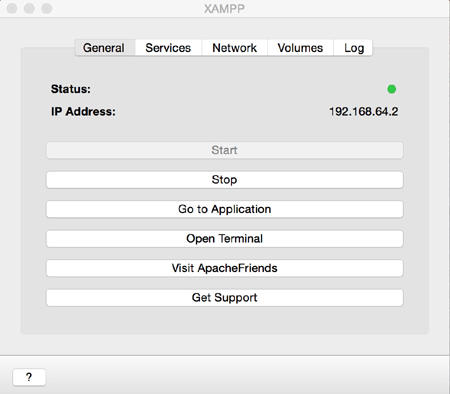View the Log tab
The width and height of the screenshot is (450, 394).
[353, 48]
